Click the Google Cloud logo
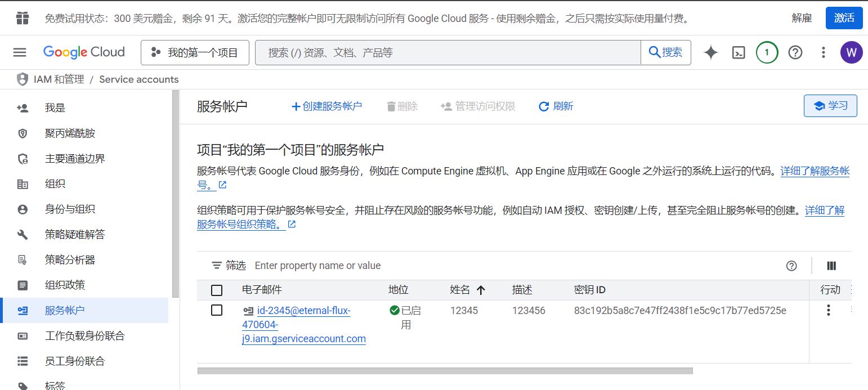 pyautogui.click(x=84, y=52)
